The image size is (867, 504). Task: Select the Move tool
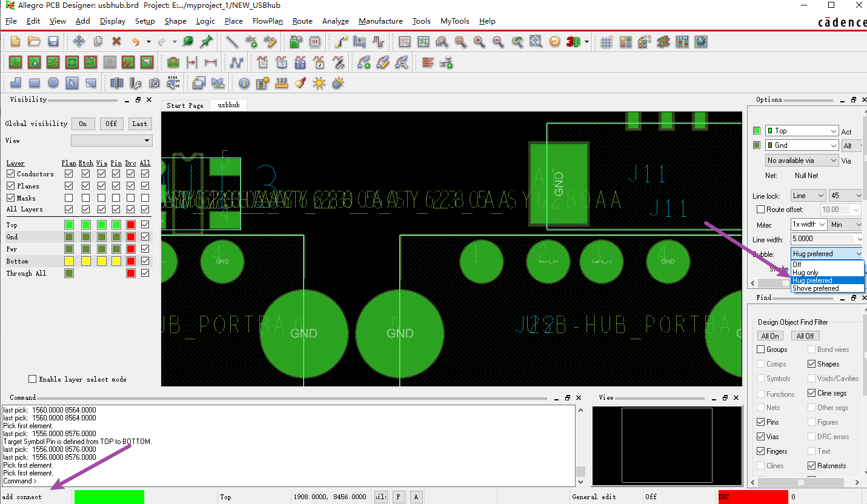point(79,42)
